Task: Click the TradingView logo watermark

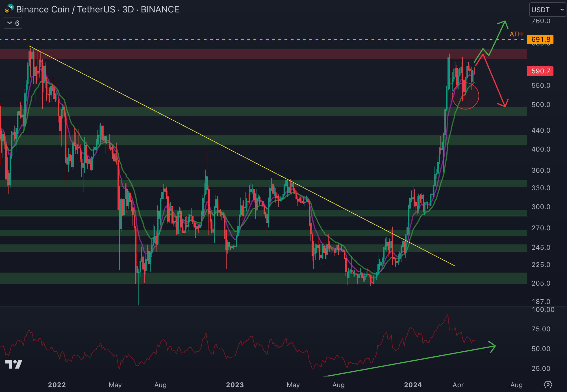Action: click(14, 364)
